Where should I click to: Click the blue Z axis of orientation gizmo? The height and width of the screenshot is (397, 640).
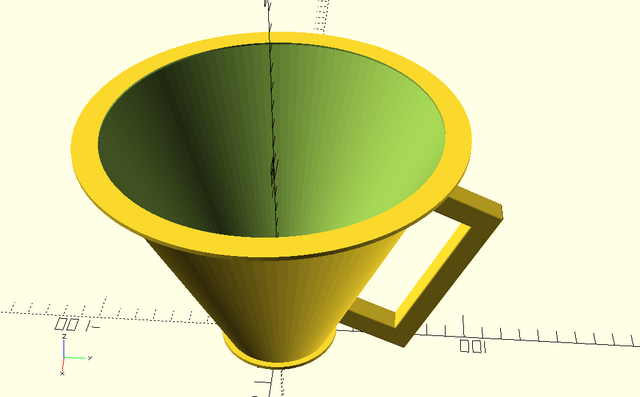[x=64, y=349]
